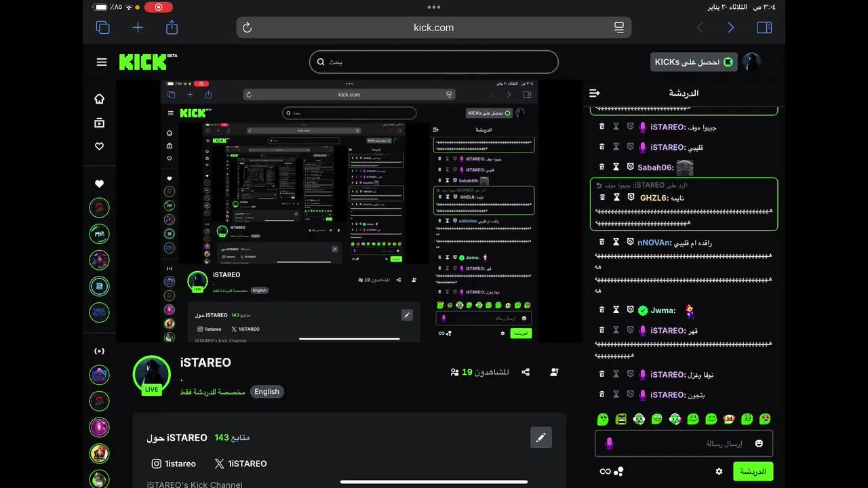Screen dimensions: 868x488
Task: Timeout user on 'جيبوا موف' message
Action: (616, 127)
